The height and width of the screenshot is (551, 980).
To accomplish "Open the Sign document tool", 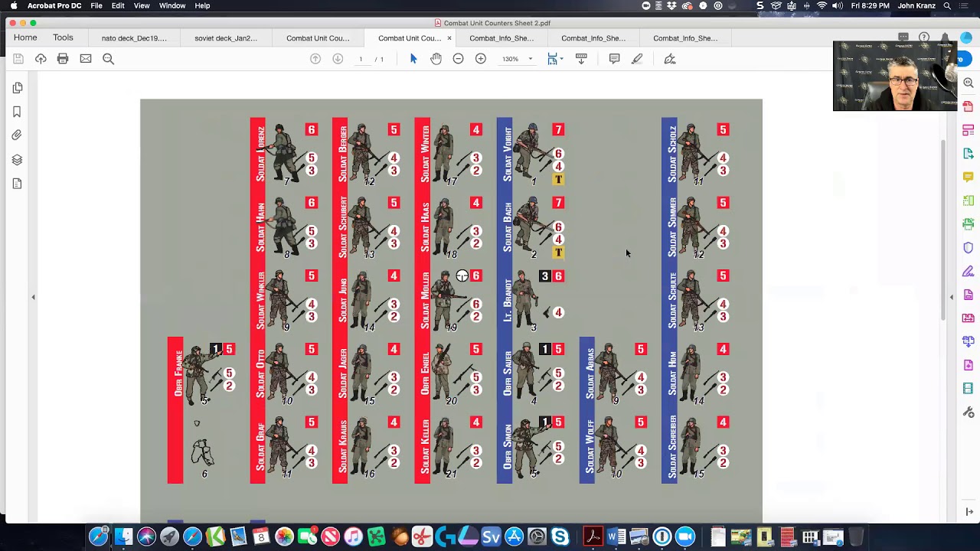I will point(670,59).
